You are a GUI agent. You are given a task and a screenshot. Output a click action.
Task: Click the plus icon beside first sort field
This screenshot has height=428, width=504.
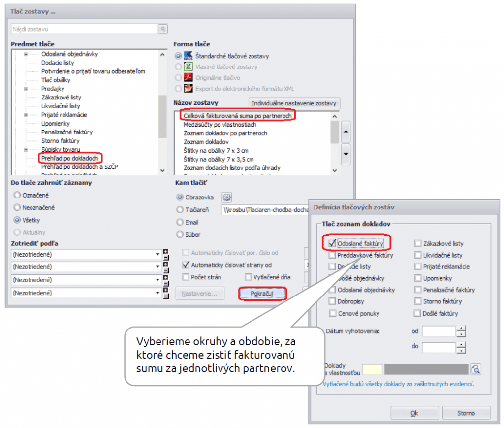pos(165,252)
